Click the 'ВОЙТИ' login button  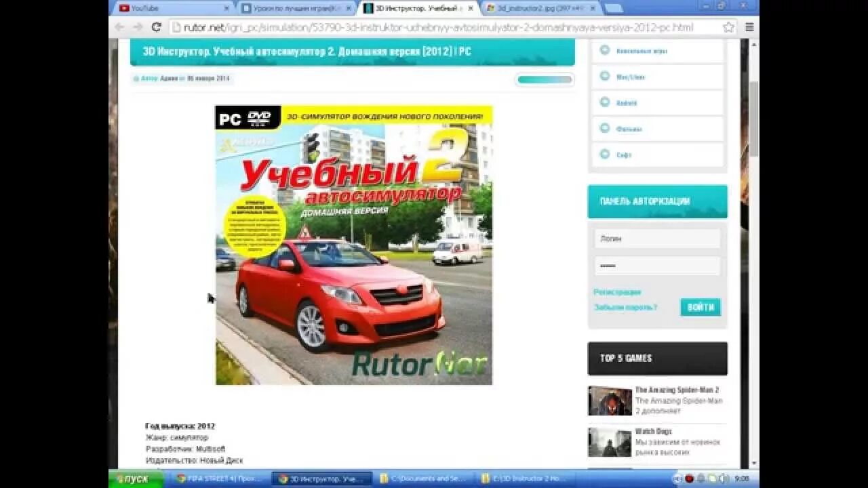point(701,307)
